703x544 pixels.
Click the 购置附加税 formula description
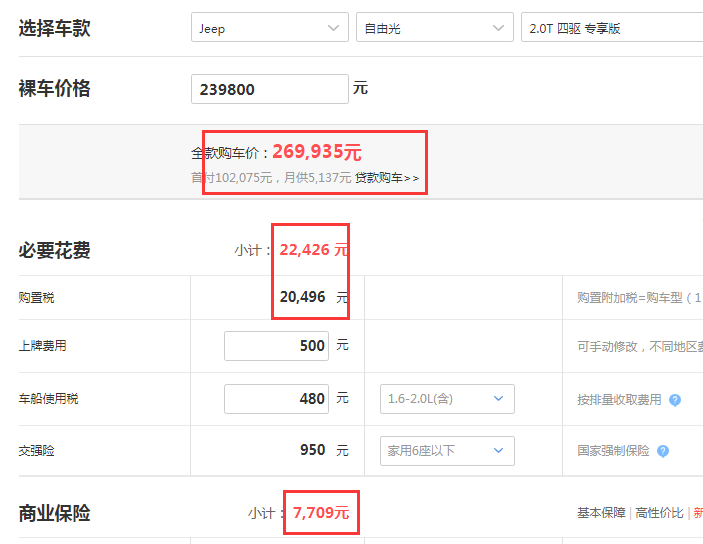coord(640,298)
